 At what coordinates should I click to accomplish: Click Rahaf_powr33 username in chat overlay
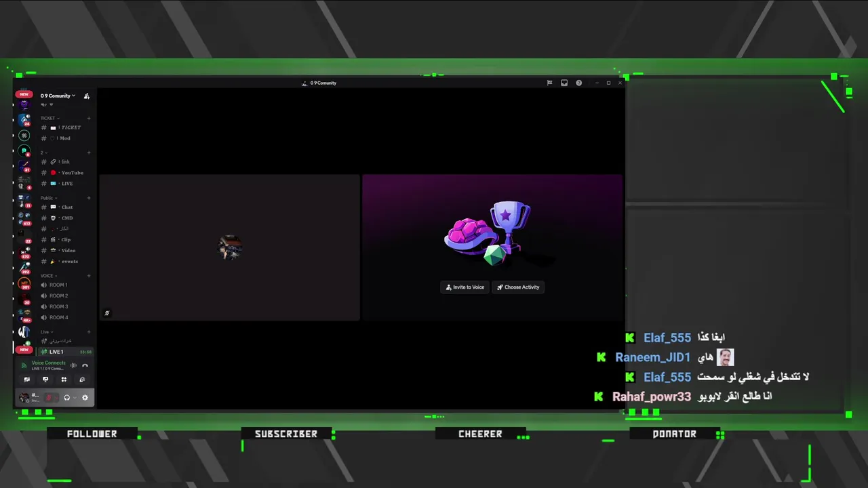point(652,396)
